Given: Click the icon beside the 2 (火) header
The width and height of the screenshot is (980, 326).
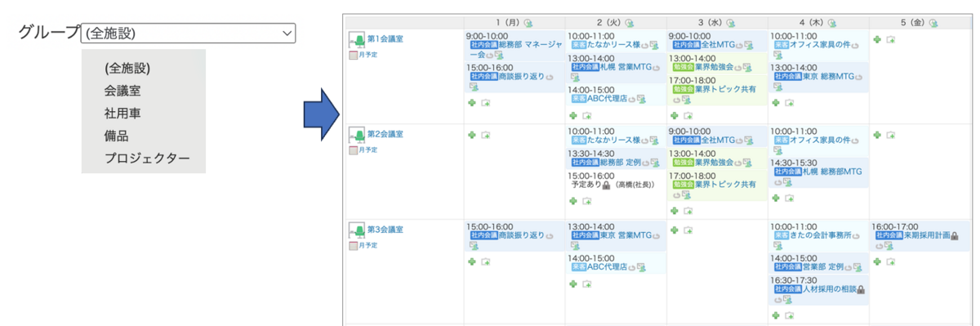Looking at the screenshot, I should (630, 23).
